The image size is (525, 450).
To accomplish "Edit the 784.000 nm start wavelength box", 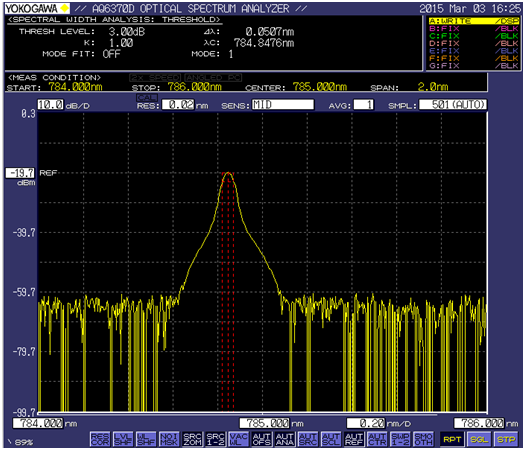I will (38, 423).
